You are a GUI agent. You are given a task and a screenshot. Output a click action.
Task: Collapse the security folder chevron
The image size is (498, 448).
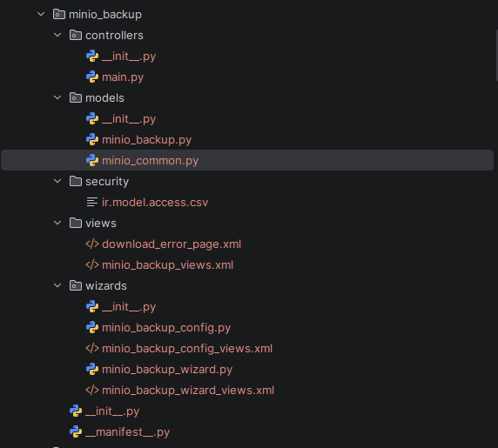pos(57,181)
